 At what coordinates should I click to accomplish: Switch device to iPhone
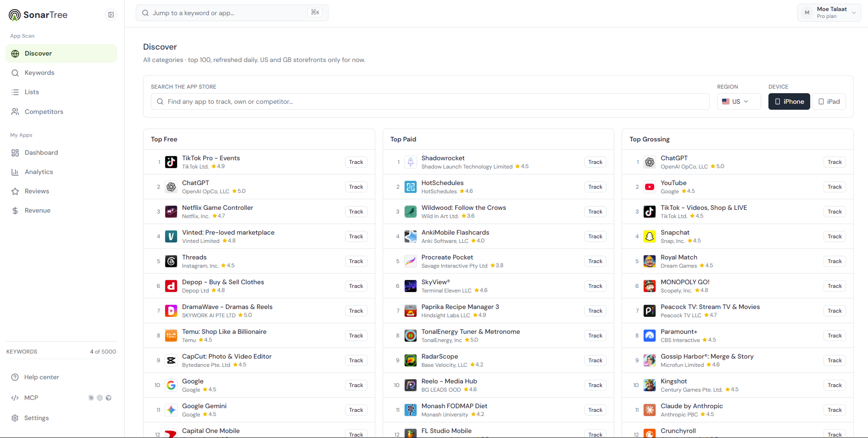pos(789,101)
